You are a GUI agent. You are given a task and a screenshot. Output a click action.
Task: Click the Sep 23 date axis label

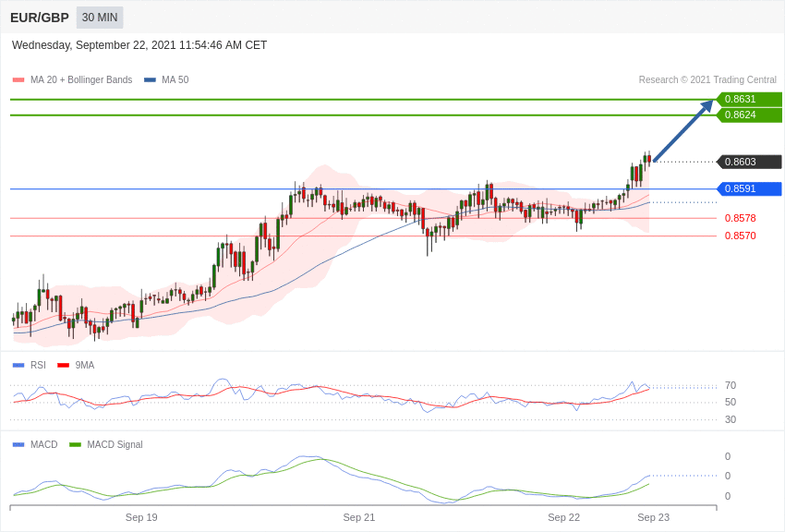(x=653, y=517)
